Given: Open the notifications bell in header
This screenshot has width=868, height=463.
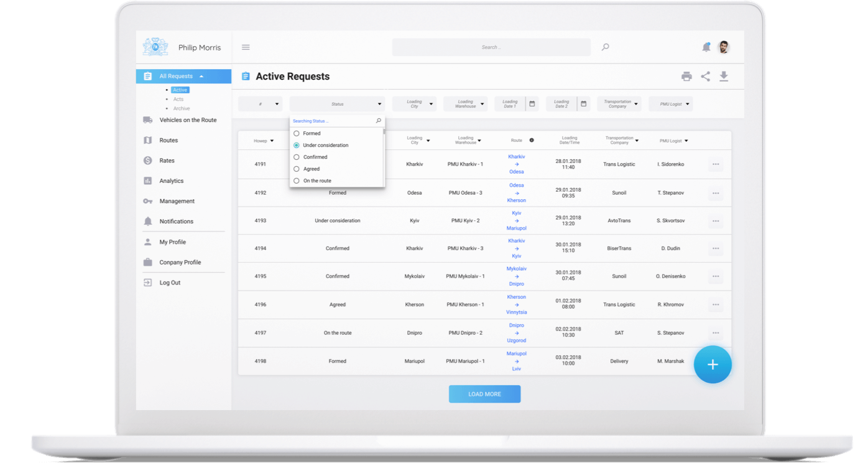Looking at the screenshot, I should point(706,47).
